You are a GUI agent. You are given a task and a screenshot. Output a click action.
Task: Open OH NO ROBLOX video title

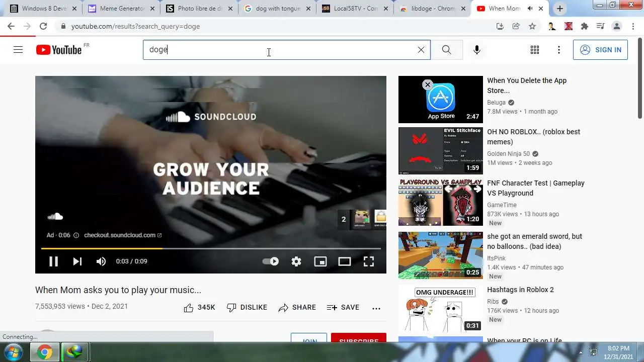(x=533, y=137)
